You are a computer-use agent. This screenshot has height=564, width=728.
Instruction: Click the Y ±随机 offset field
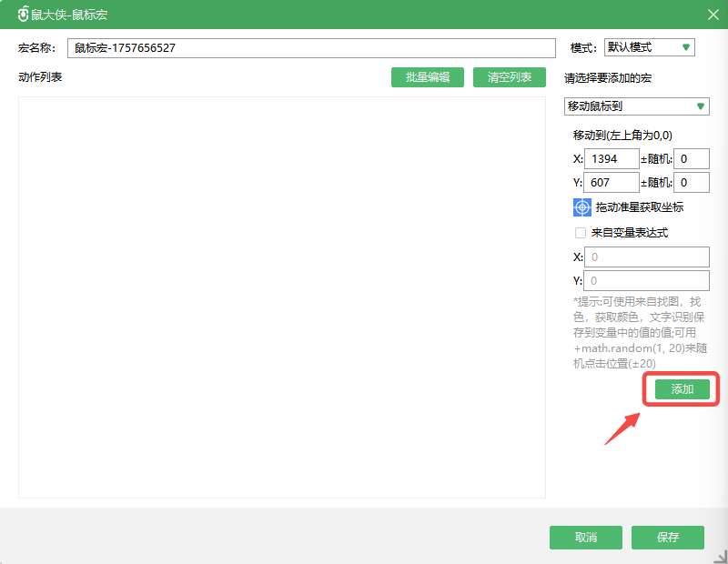pos(692,183)
